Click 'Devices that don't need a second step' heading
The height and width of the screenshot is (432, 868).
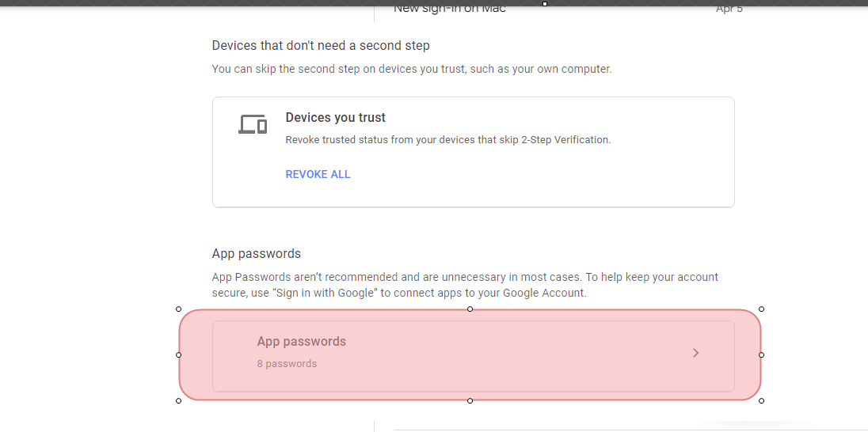[321, 45]
